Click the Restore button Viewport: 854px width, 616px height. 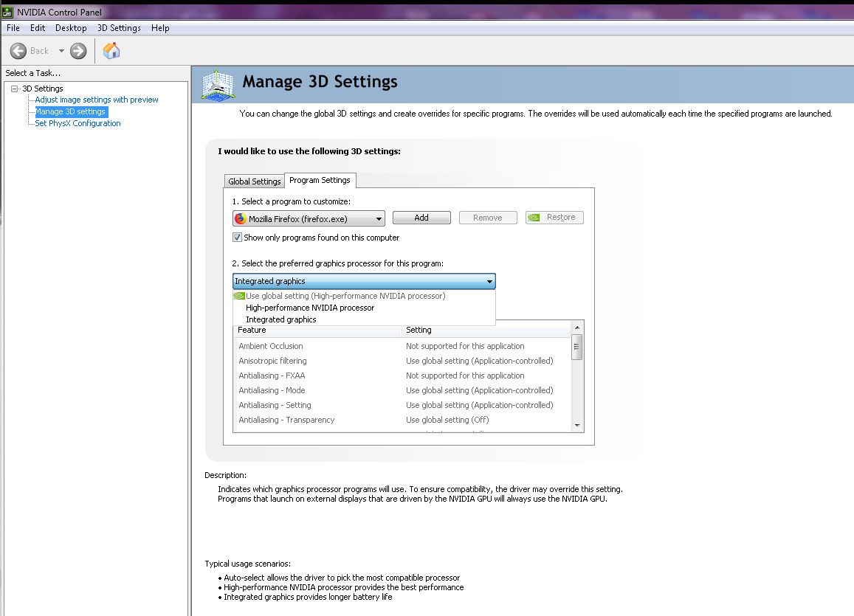[x=554, y=217]
